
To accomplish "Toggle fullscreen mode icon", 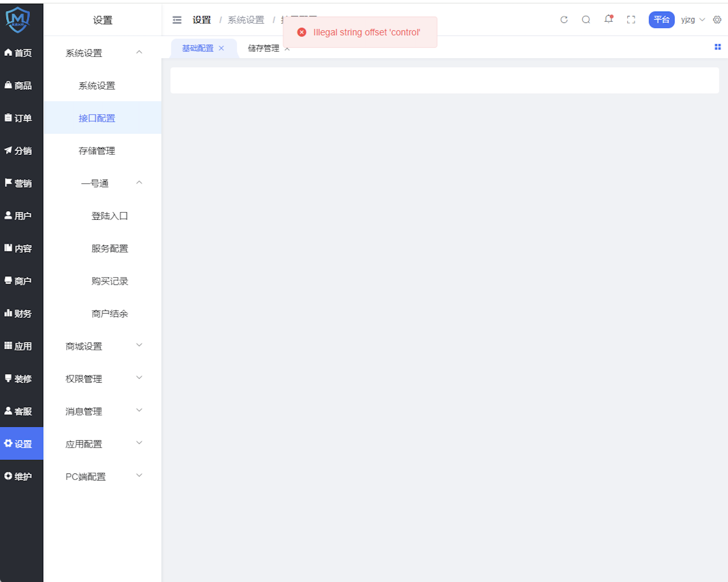I will point(631,19).
